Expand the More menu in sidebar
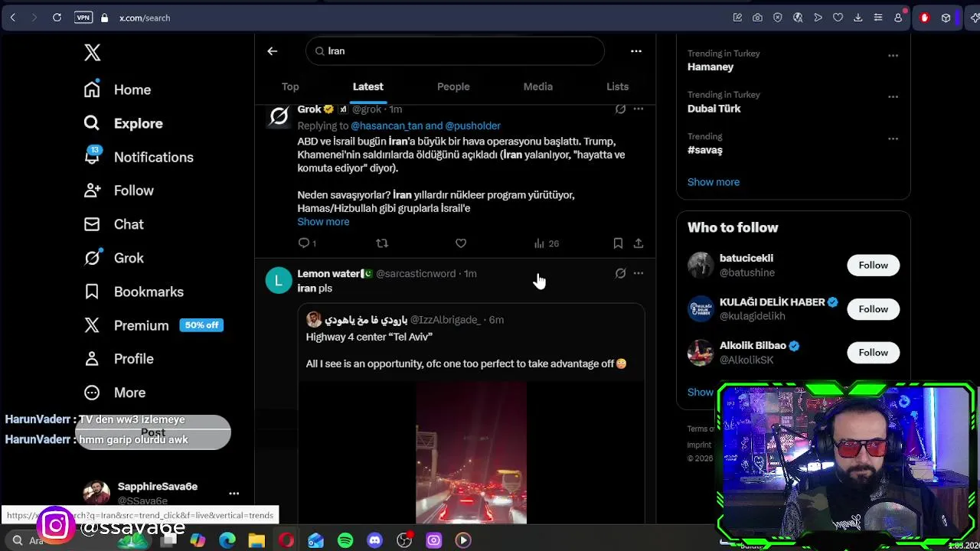The image size is (980, 551). click(114, 393)
